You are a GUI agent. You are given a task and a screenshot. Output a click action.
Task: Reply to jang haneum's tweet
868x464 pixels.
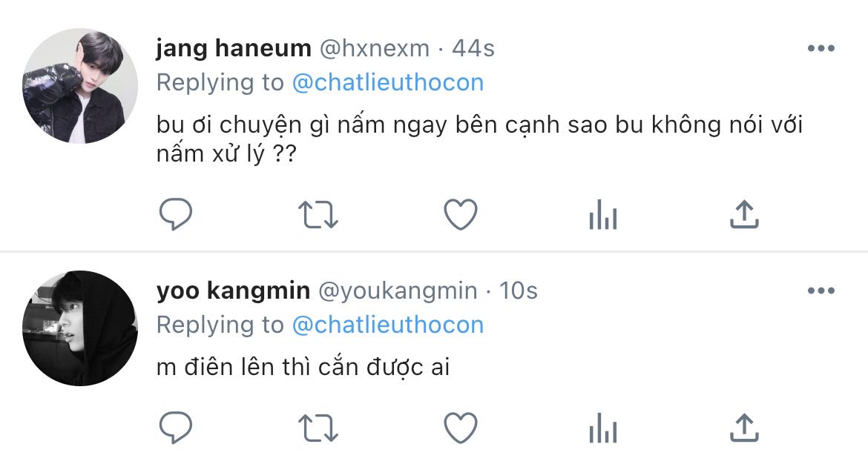[176, 215]
